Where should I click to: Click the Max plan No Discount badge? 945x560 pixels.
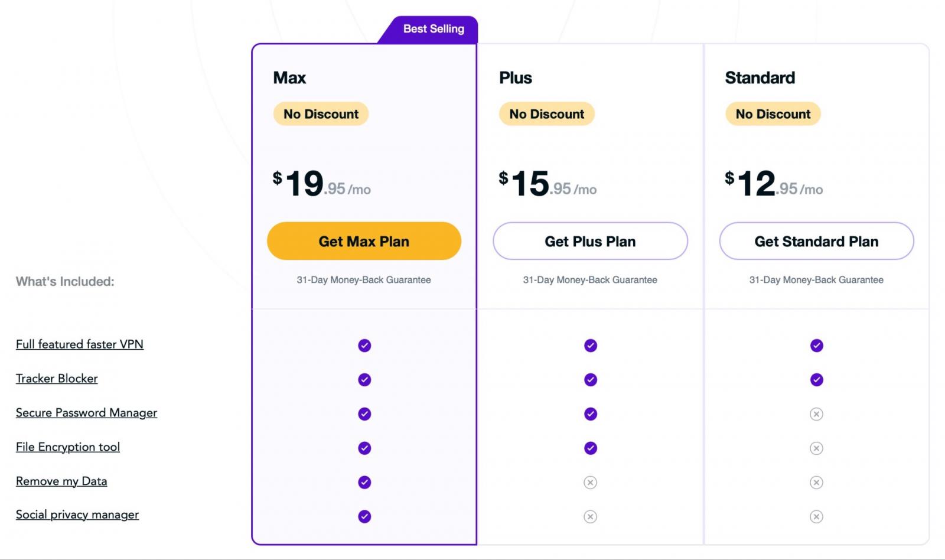[321, 114]
